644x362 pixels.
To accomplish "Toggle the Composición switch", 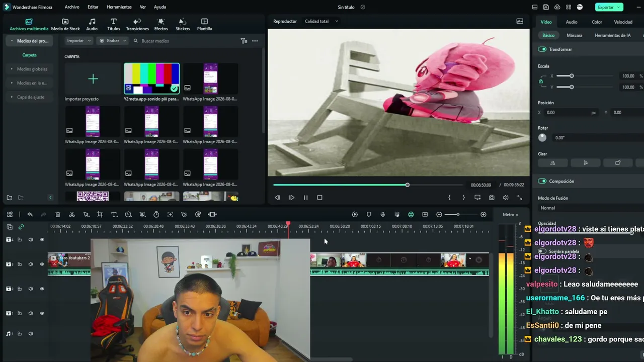I will tap(542, 181).
